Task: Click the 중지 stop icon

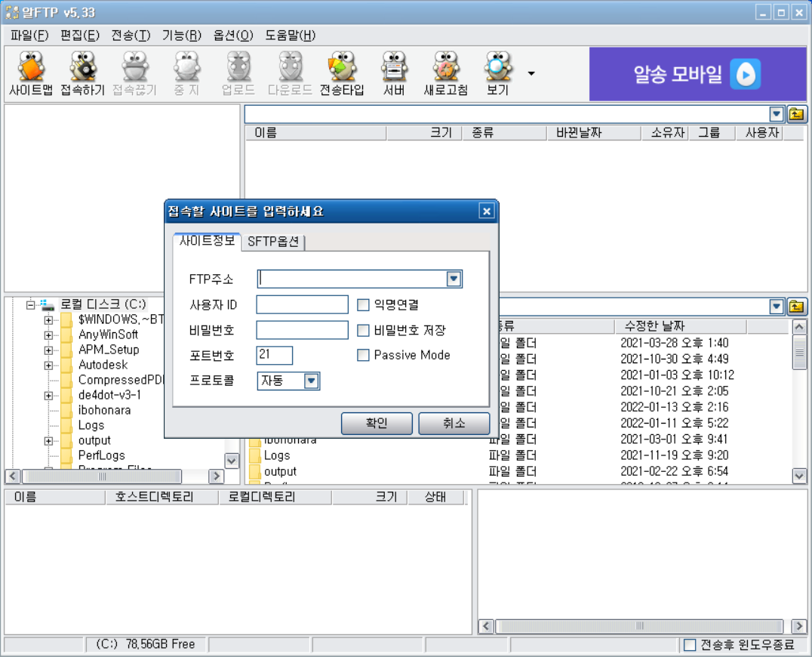Action: pos(186,73)
